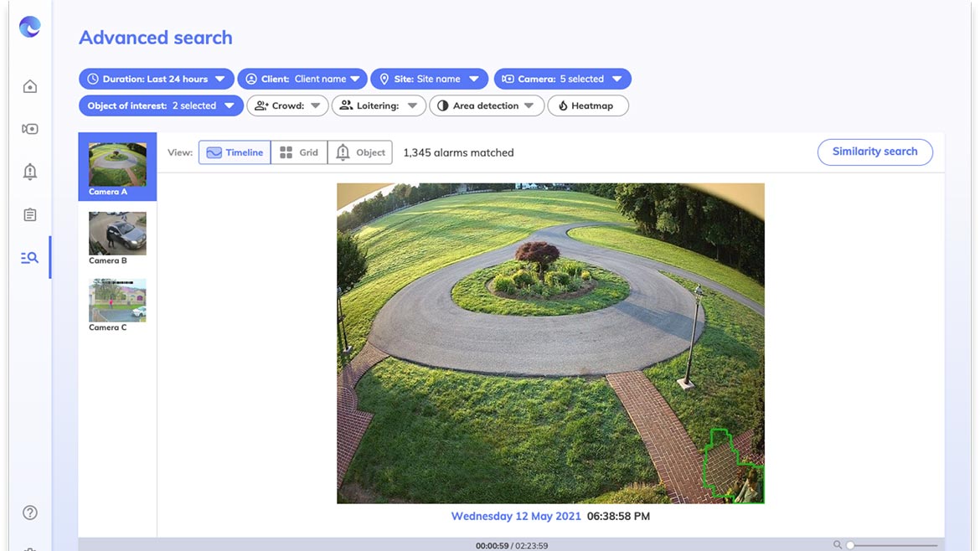The height and width of the screenshot is (551, 980).
Task: Switch to Grid view
Action: coord(299,152)
